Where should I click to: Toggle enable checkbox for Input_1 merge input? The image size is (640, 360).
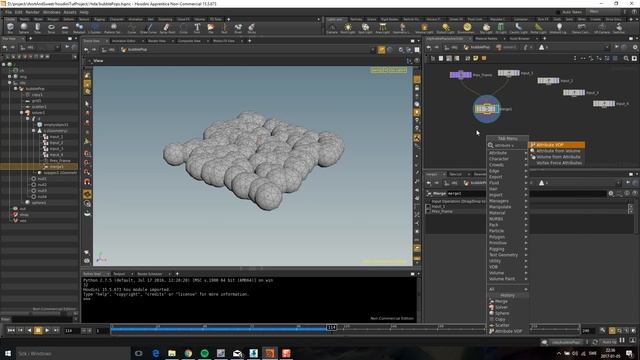[x=428, y=207]
